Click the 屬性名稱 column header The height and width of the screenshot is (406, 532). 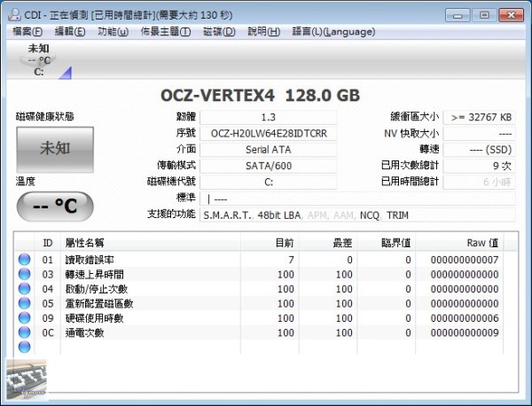(x=151, y=243)
